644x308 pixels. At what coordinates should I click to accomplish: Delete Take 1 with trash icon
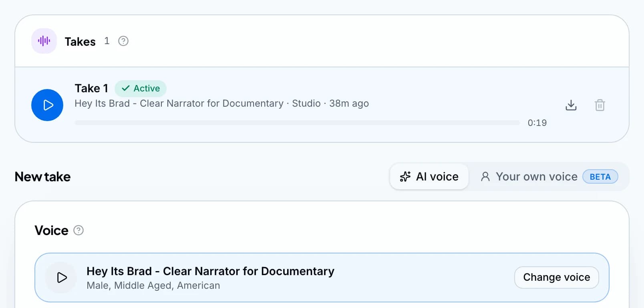click(600, 105)
